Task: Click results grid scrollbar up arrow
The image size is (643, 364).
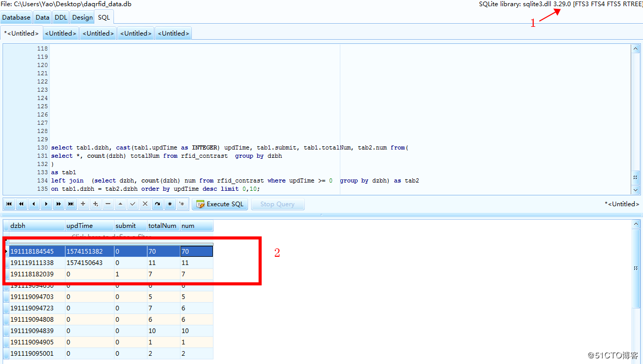Action: point(635,224)
